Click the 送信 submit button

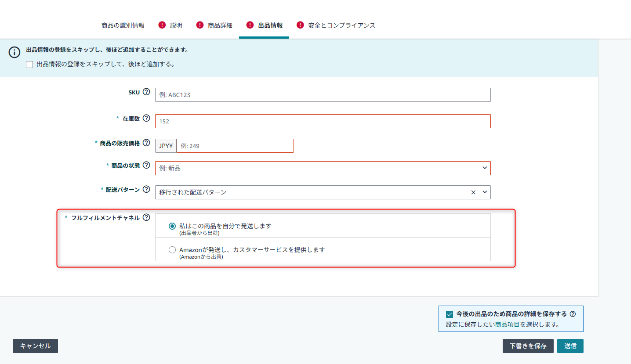point(570,346)
